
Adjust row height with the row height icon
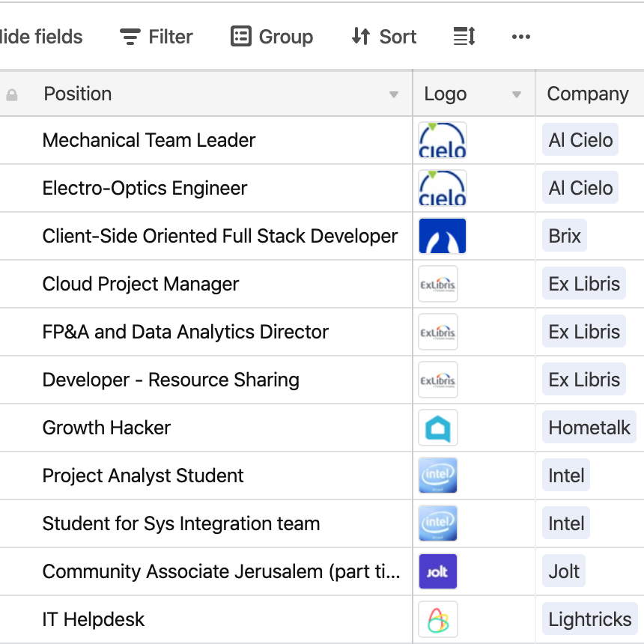(x=463, y=36)
